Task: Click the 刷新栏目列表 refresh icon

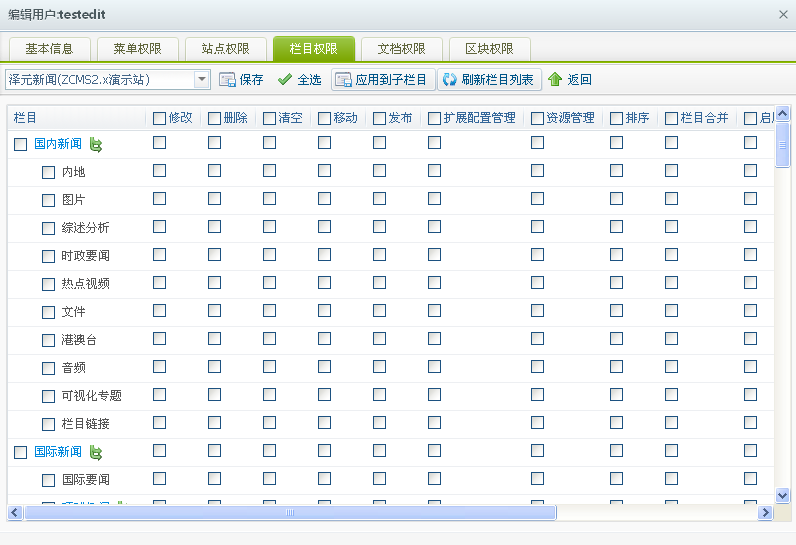Action: click(x=449, y=80)
